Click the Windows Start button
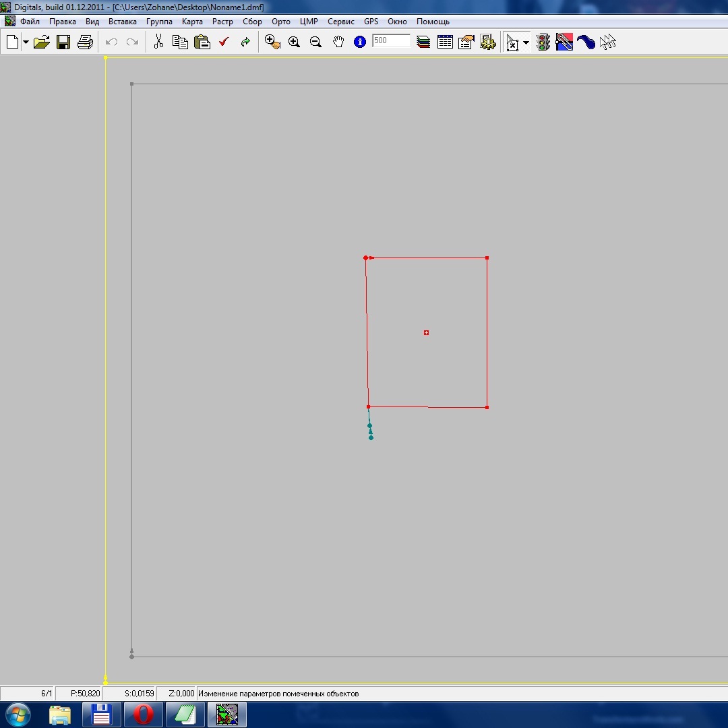This screenshot has width=728, height=728. tap(19, 714)
